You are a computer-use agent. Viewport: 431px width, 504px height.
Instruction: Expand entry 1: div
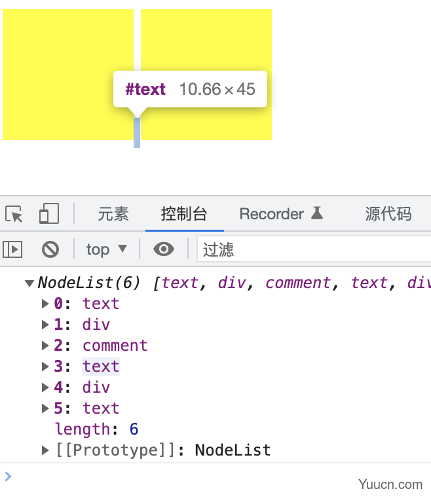tap(45, 325)
